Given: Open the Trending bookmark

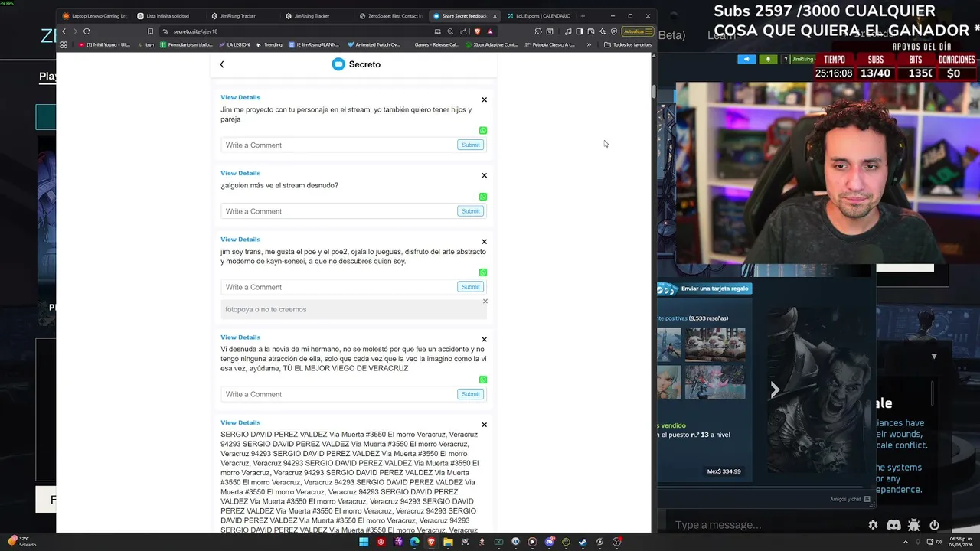Looking at the screenshot, I should 269,44.
